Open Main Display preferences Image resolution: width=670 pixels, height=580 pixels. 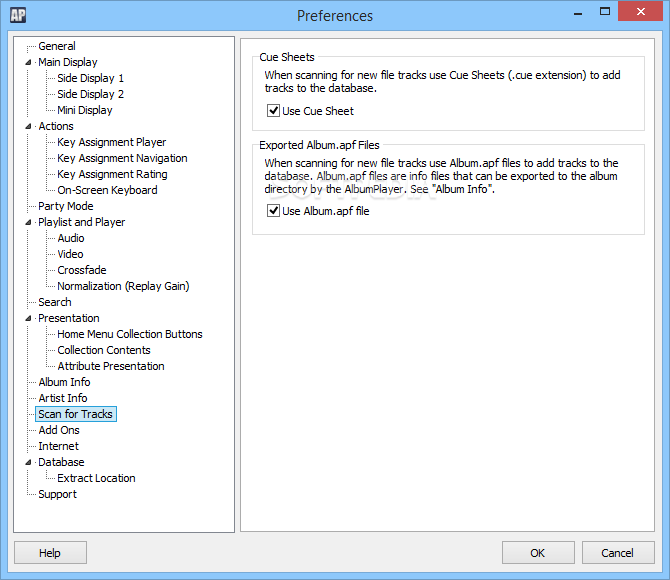point(68,62)
